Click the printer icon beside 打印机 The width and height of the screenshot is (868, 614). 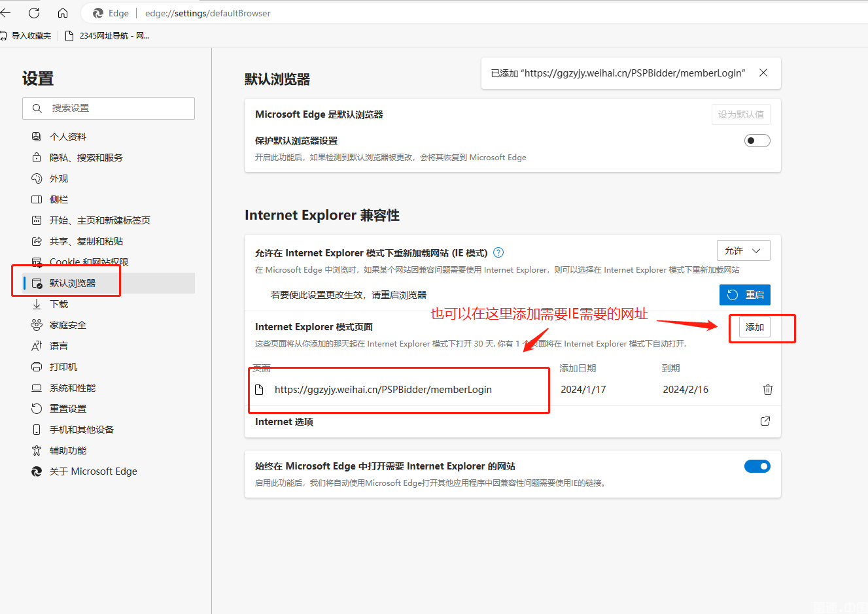pos(37,367)
